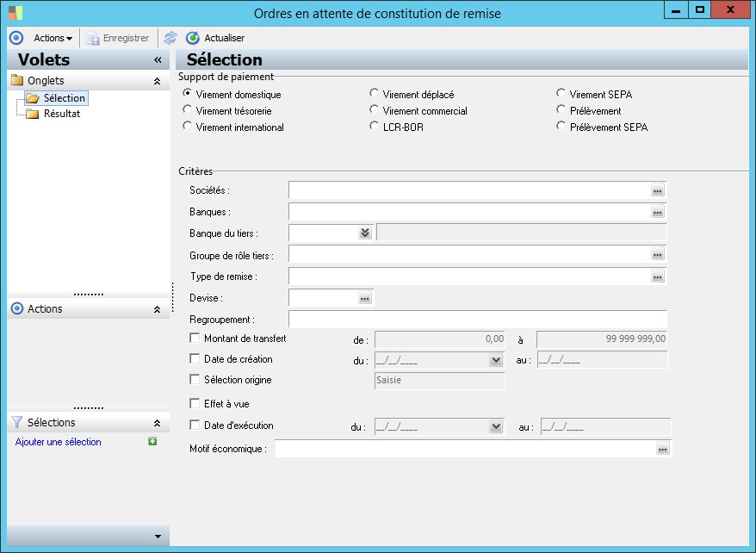Open the side panel bottom dropdown arrow

pos(158,537)
